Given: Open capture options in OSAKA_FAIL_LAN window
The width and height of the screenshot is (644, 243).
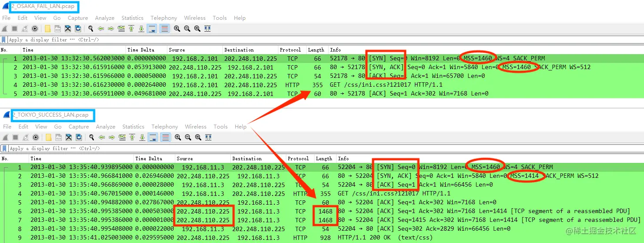Looking at the screenshot, I should (x=35, y=29).
